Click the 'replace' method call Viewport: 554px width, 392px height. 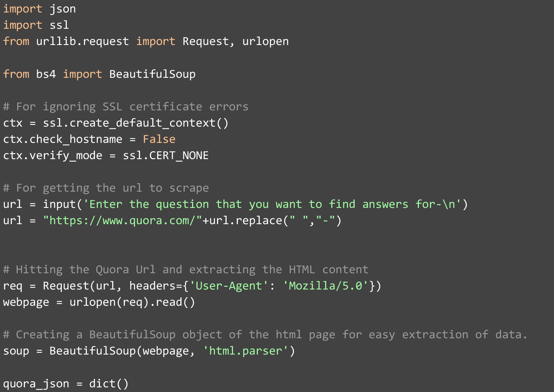click(x=259, y=221)
